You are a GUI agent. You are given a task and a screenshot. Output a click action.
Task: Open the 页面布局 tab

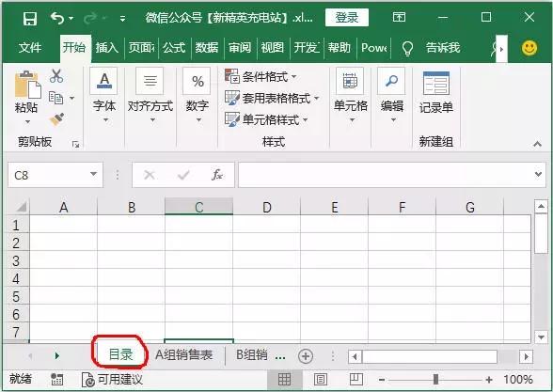tap(141, 47)
